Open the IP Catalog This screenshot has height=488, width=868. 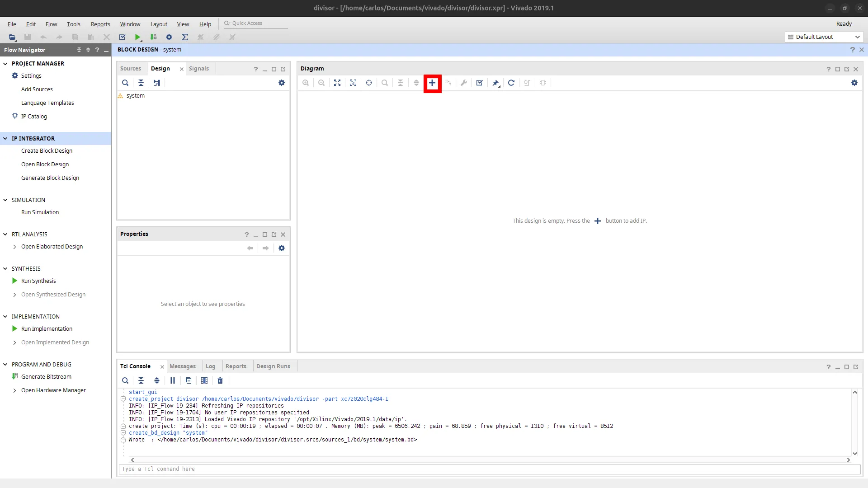34,117
